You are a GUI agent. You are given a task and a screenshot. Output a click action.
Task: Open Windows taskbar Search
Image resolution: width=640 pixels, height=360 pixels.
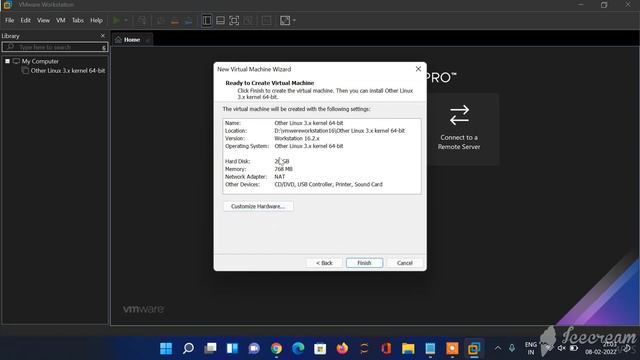click(x=188, y=348)
